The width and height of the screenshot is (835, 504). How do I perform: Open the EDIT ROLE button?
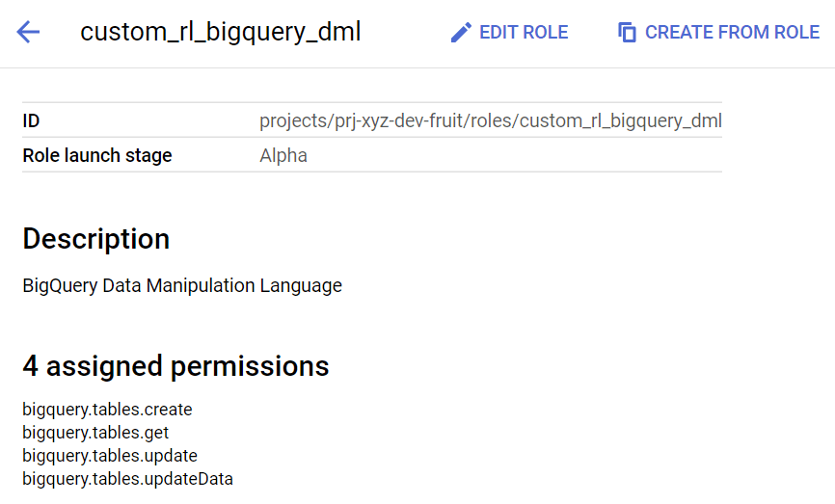510,32
